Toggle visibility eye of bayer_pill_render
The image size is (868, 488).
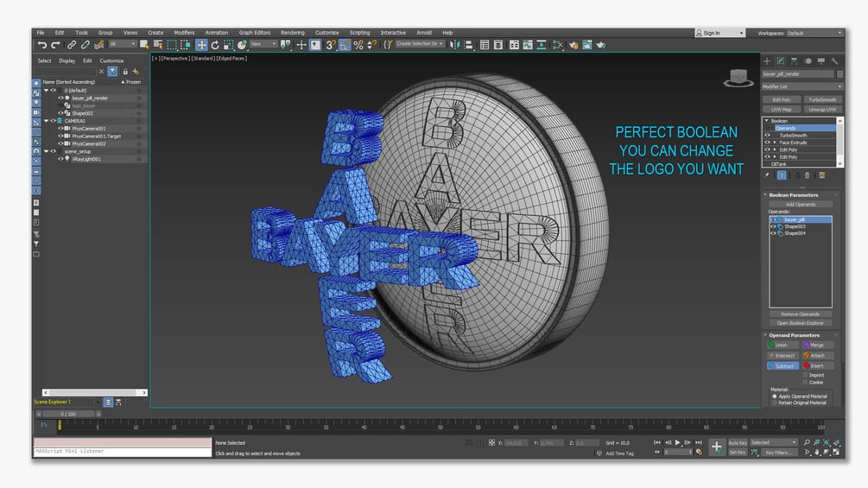coord(61,98)
